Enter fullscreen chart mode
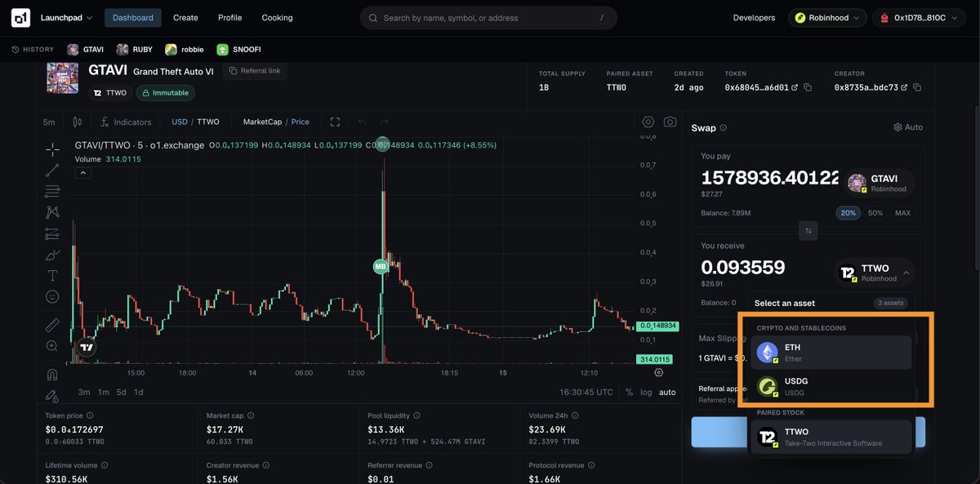The width and height of the screenshot is (980, 484). (x=335, y=122)
